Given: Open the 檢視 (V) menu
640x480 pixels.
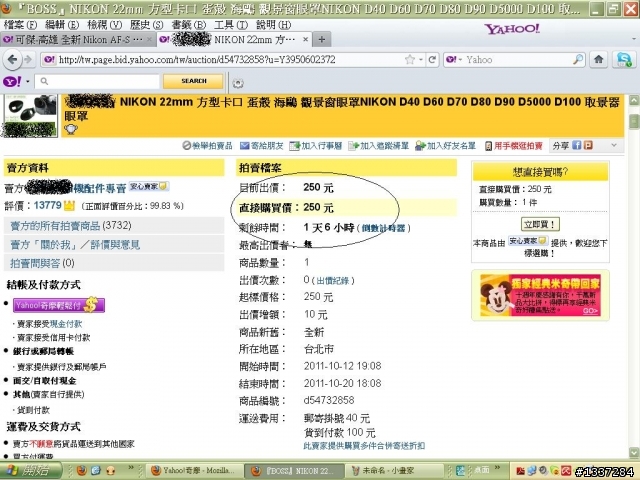Looking at the screenshot, I should click(104, 25).
